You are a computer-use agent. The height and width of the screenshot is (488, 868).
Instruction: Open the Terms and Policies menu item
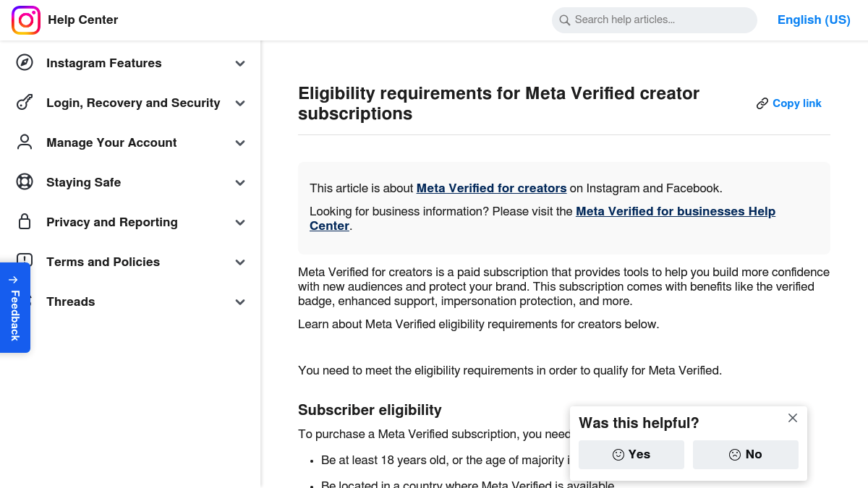point(103,262)
